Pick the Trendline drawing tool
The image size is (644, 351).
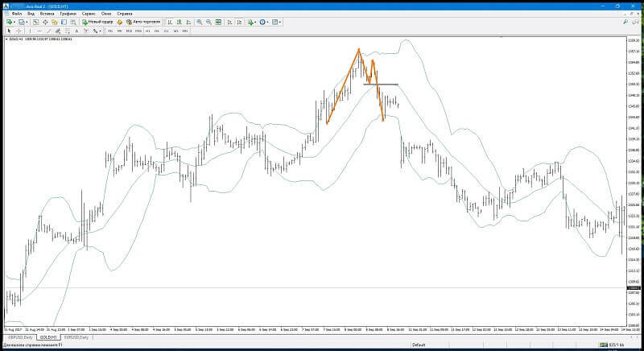tap(48, 31)
